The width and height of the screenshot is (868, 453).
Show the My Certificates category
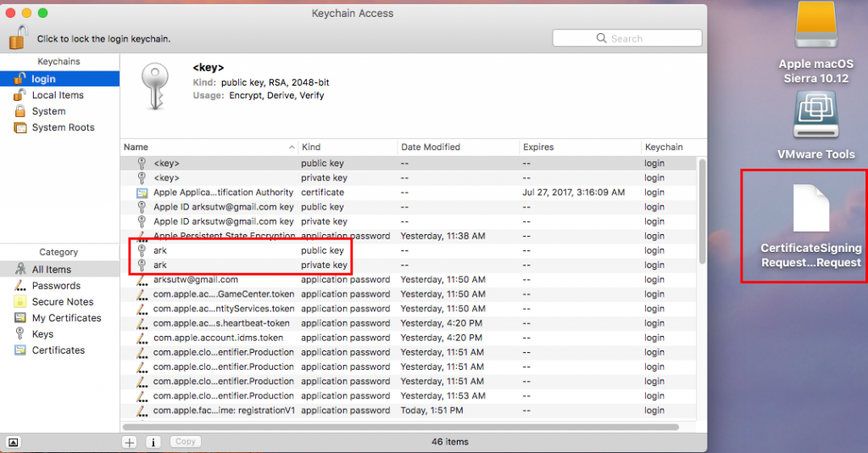tap(60, 317)
